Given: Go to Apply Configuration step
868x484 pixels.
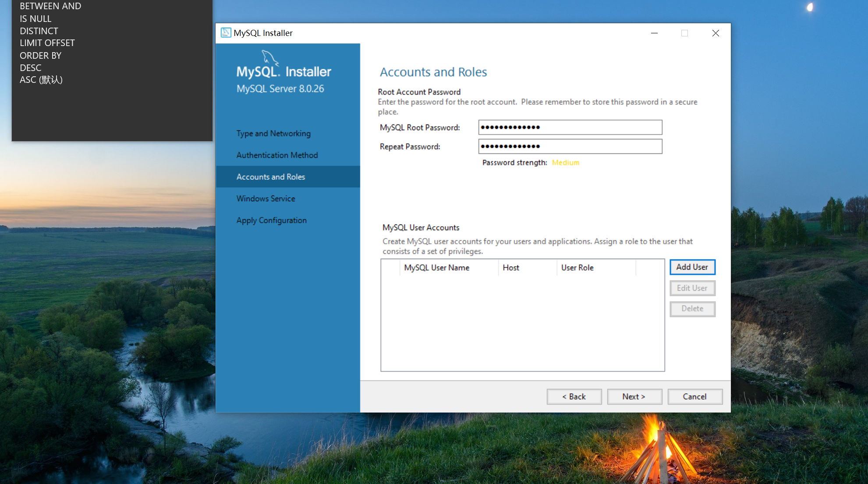Looking at the screenshot, I should coord(271,221).
